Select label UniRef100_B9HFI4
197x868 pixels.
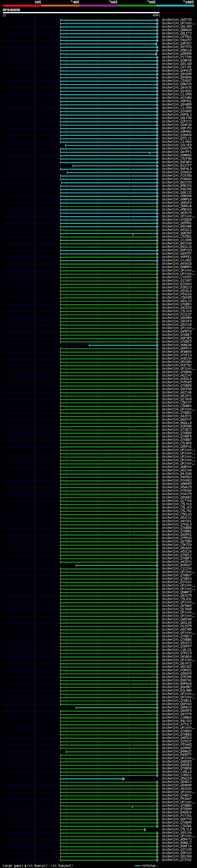pyautogui.click(x=176, y=846)
